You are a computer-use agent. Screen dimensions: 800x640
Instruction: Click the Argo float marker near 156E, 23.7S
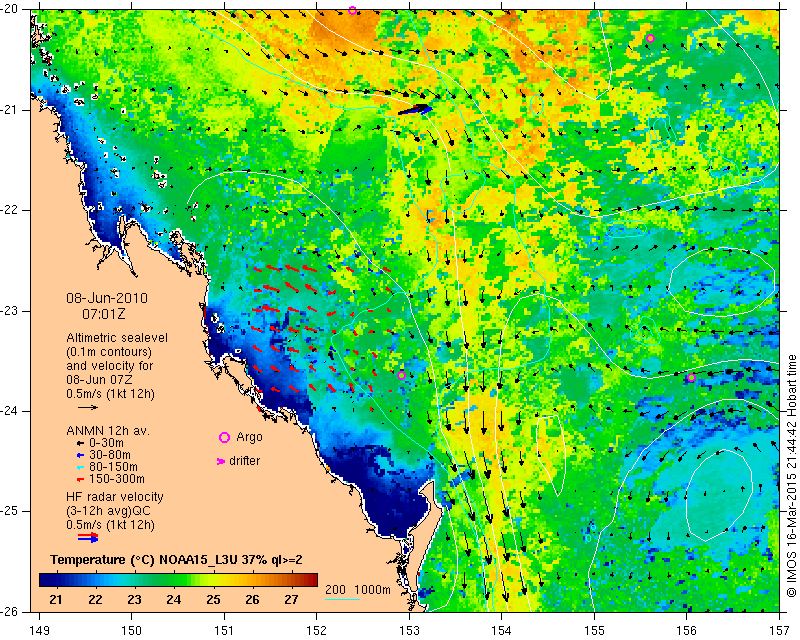(691, 378)
